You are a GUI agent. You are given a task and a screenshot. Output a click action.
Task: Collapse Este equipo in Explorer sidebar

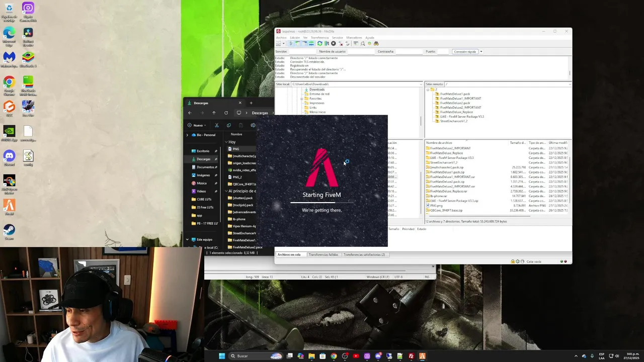[187, 240]
